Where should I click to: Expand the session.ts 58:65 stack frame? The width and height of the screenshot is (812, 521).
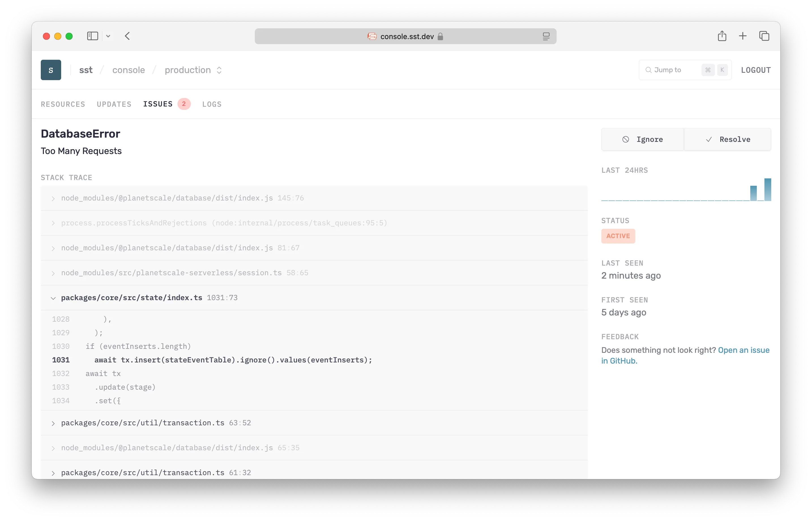[314, 273]
